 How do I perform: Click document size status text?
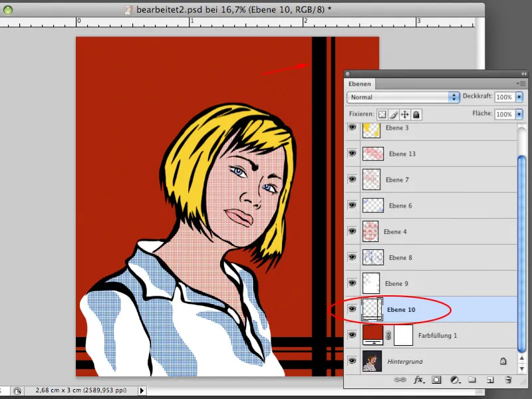(81, 390)
